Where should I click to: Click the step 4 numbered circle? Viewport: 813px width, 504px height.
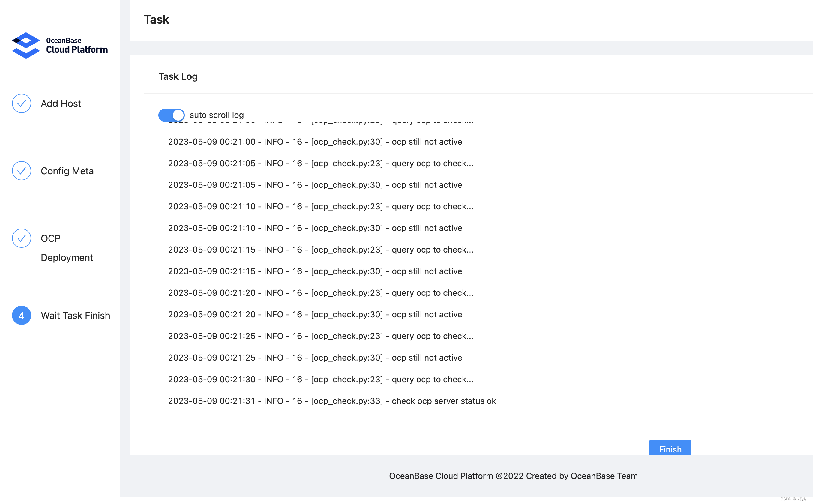[22, 315]
